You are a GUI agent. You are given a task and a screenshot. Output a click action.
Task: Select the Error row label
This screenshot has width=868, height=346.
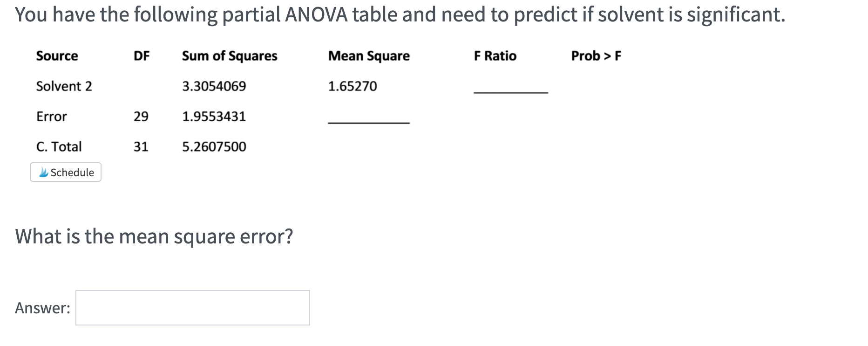pos(52,117)
